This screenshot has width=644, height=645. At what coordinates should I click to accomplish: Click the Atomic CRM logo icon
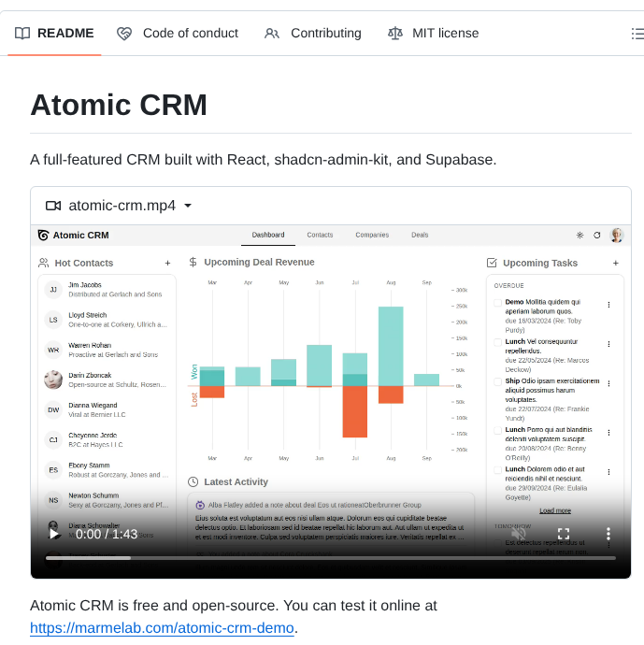pos(43,235)
